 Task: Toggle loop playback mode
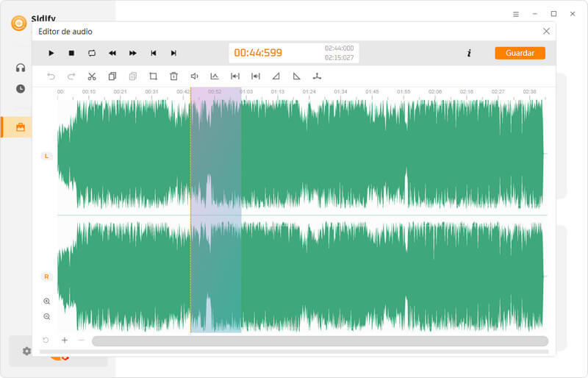pos(92,53)
